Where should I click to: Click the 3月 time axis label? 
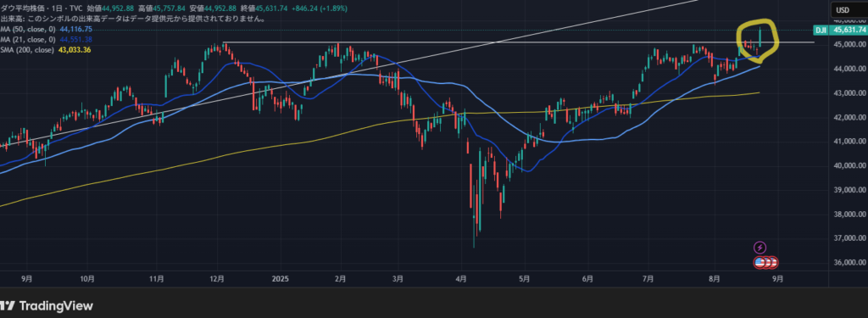[398, 279]
